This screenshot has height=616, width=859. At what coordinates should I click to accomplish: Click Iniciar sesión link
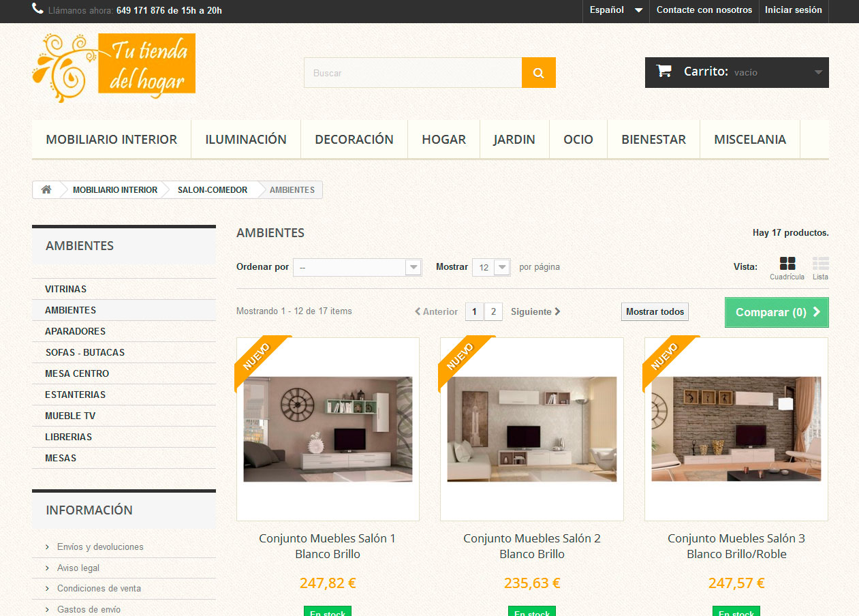[x=794, y=10]
